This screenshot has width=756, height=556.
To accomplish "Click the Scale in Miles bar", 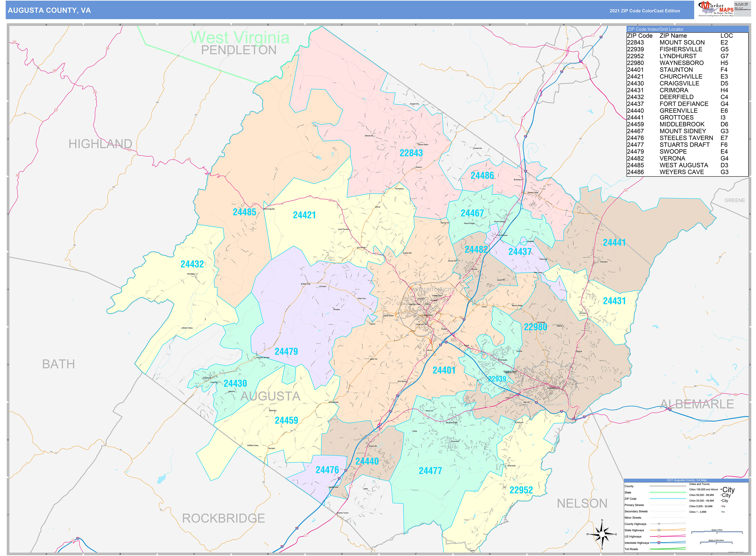I will click(717, 531).
